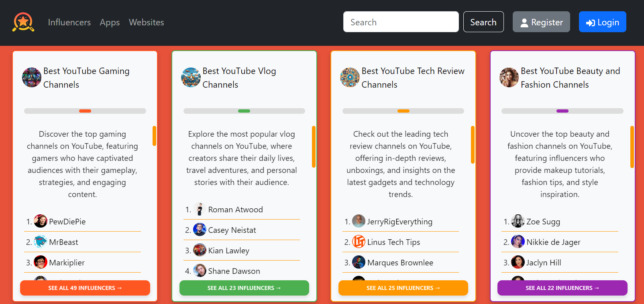Click the Register button
This screenshot has width=644, height=304.
541,22
